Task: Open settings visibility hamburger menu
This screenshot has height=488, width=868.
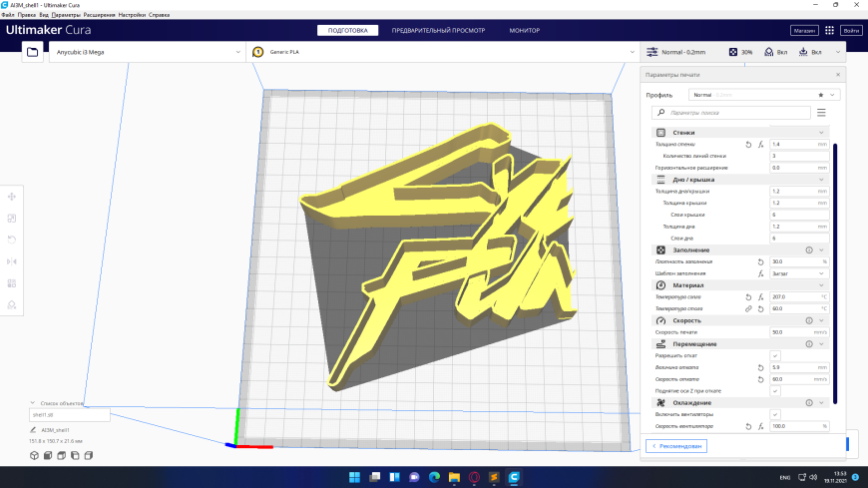Action: (x=821, y=113)
